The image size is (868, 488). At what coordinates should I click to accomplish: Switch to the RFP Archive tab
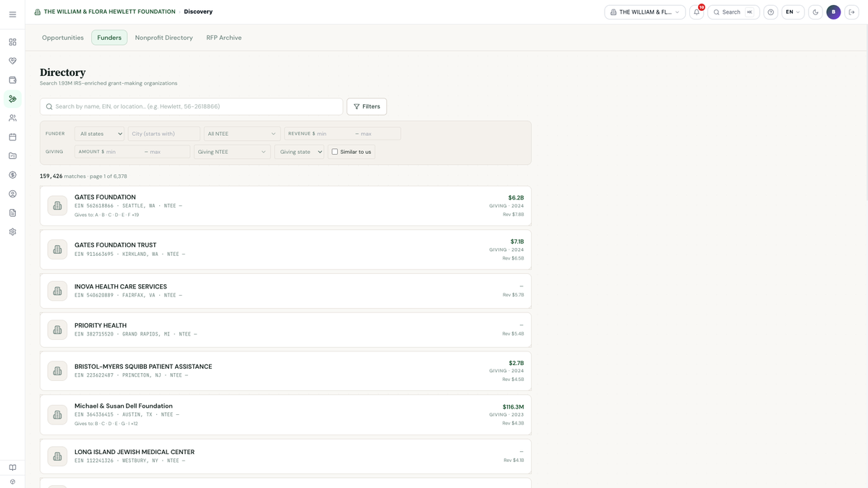pyautogui.click(x=224, y=38)
